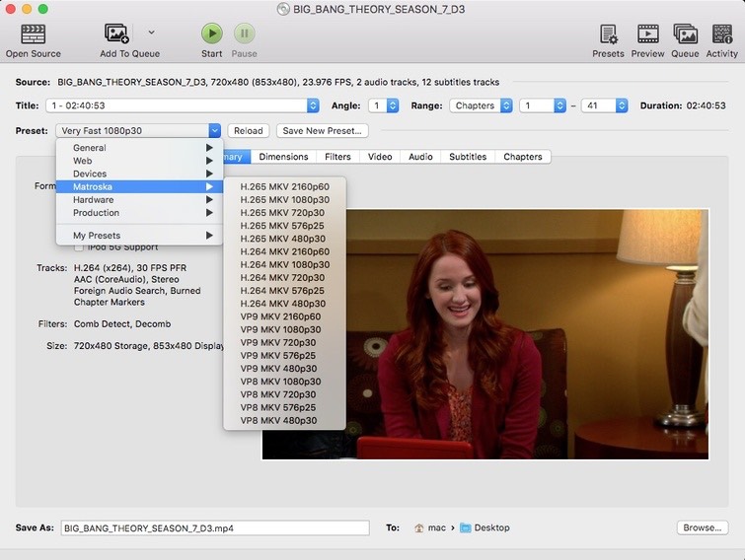Open the Presets panel icon
Viewport: 745px width, 560px height.
(608, 35)
